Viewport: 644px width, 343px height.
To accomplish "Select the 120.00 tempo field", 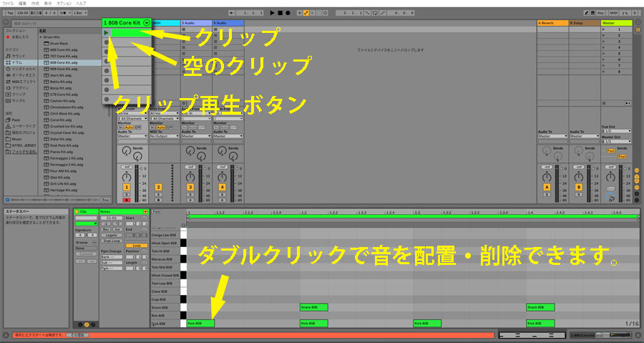I will (x=23, y=13).
